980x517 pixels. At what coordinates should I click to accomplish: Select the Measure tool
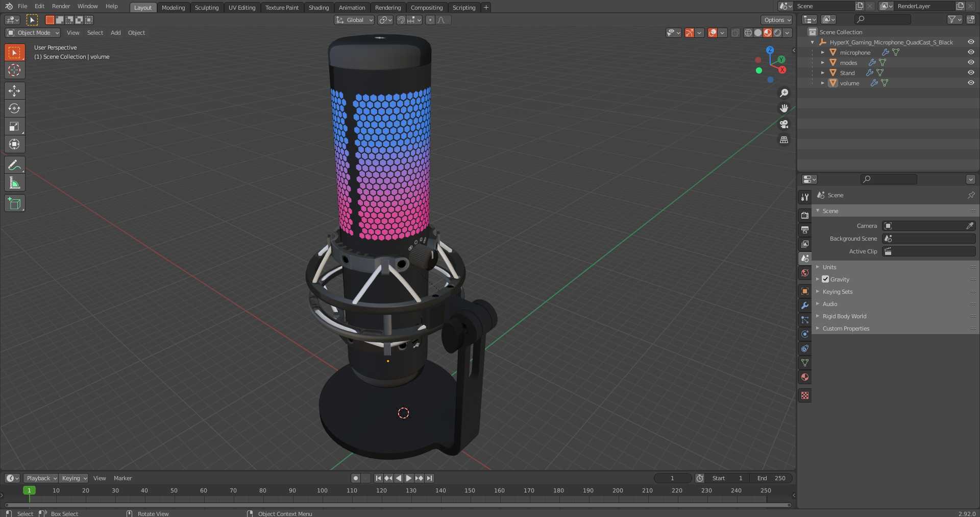point(14,183)
